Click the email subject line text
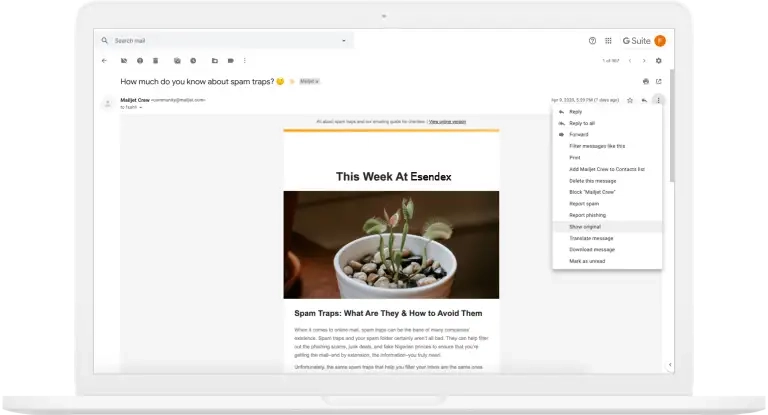The image size is (768, 415). [197, 81]
